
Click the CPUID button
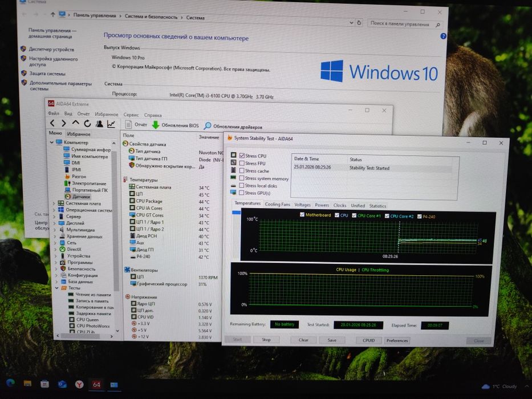368,340
